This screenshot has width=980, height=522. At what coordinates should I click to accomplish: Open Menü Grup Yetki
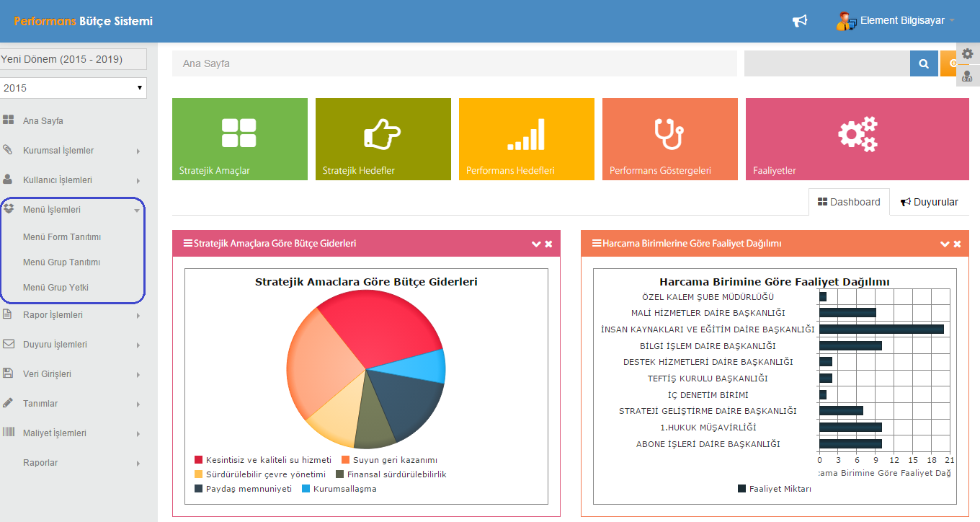point(55,287)
